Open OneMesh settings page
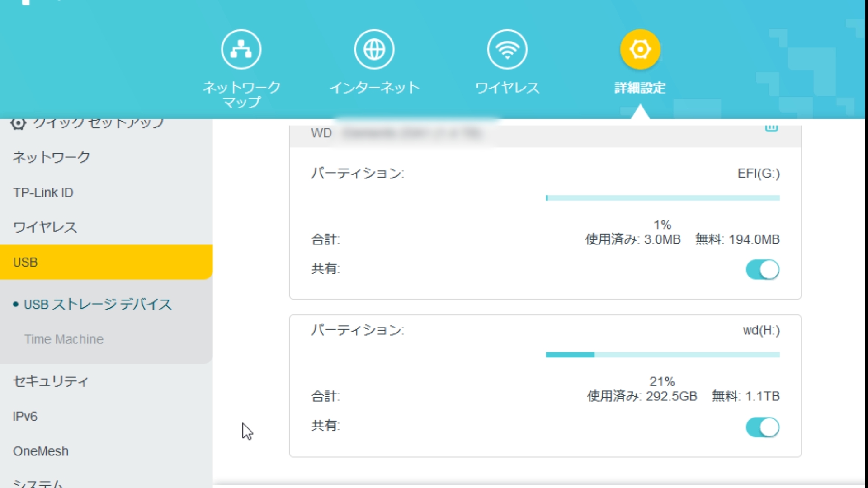The image size is (868, 488). (41, 451)
